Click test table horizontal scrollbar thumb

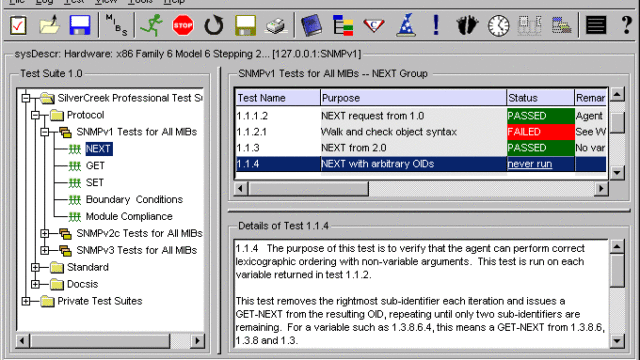308,189
